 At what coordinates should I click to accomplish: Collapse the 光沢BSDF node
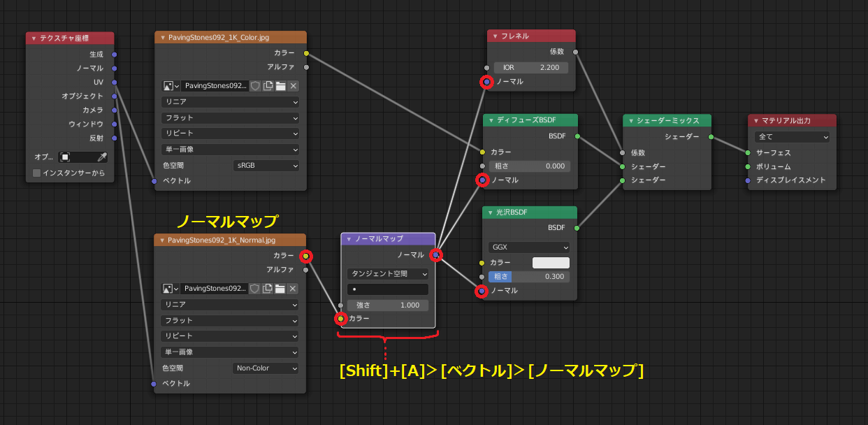tap(491, 212)
